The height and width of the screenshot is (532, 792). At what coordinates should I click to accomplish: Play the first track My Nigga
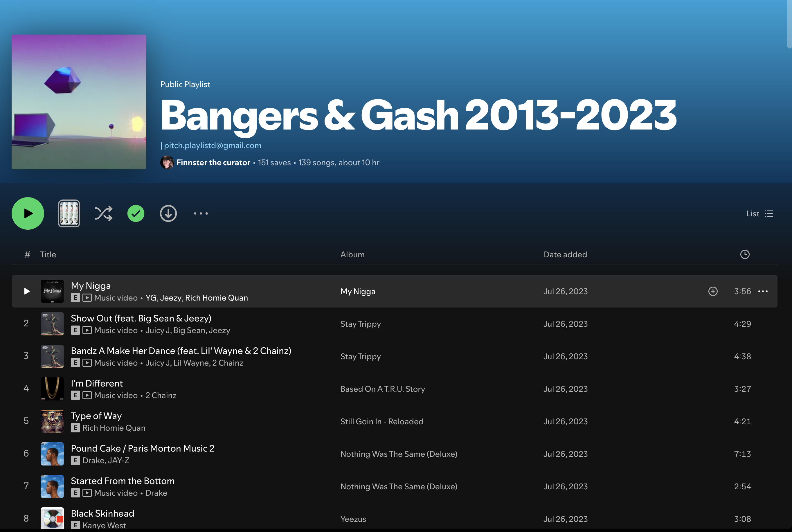pyautogui.click(x=27, y=291)
